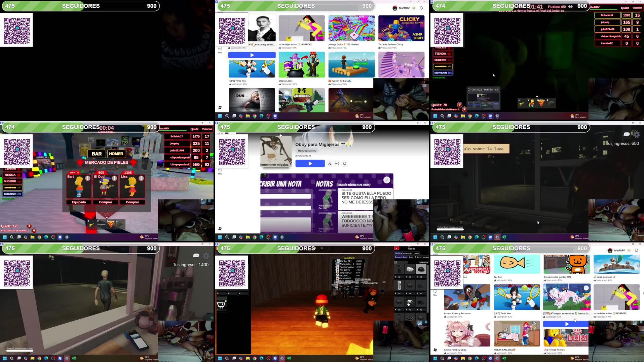Toggle the notification bell on Obby para Migajeros

(345, 164)
